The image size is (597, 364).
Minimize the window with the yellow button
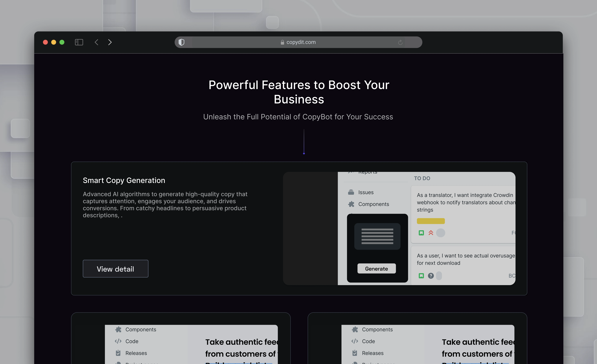(x=54, y=42)
